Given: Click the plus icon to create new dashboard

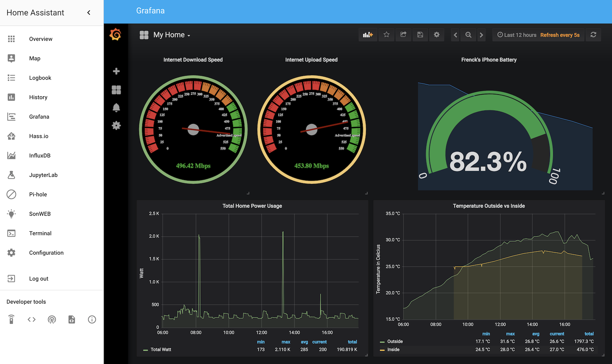Looking at the screenshot, I should click(116, 71).
